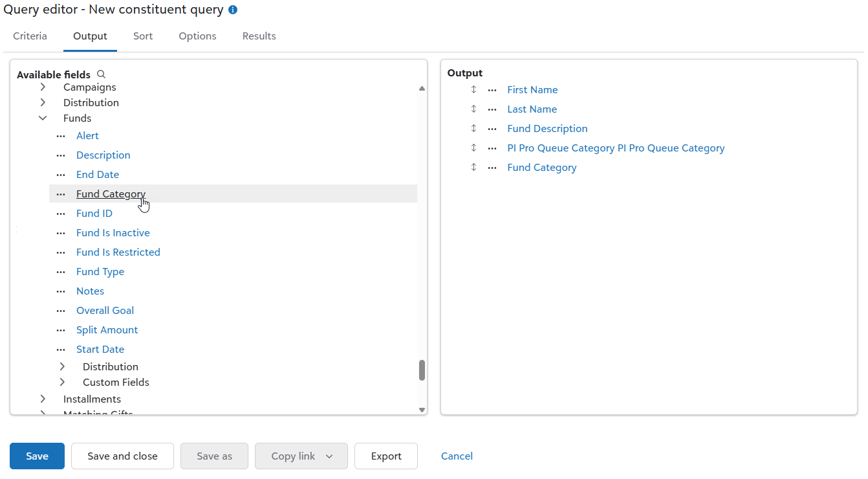Open the ellipsis menu for Fund Description output
Screen dimensions: 868x479
point(491,128)
